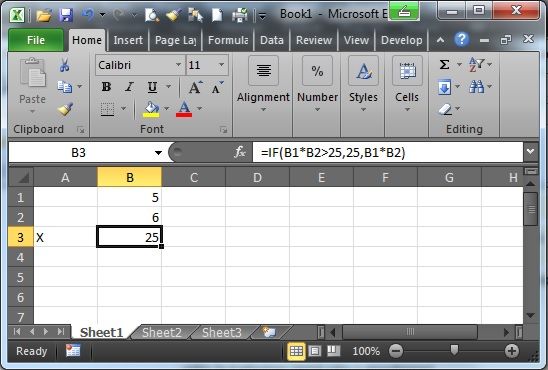The width and height of the screenshot is (548, 370).
Task: Switch to the View tab
Action: click(x=356, y=40)
